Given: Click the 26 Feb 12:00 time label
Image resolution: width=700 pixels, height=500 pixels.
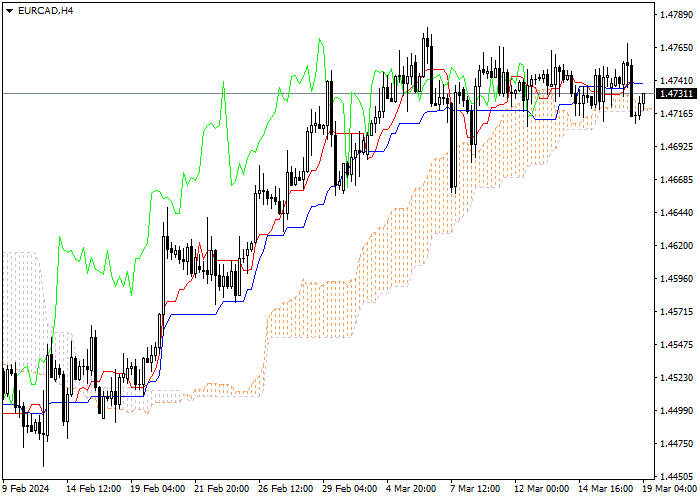Looking at the screenshot, I should pos(286,489).
